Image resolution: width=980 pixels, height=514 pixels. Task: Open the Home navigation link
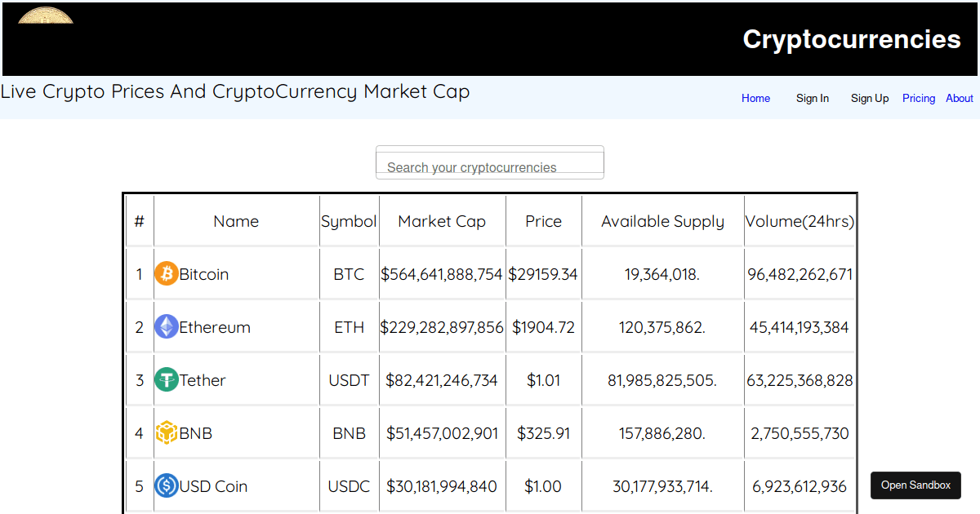[x=755, y=98]
